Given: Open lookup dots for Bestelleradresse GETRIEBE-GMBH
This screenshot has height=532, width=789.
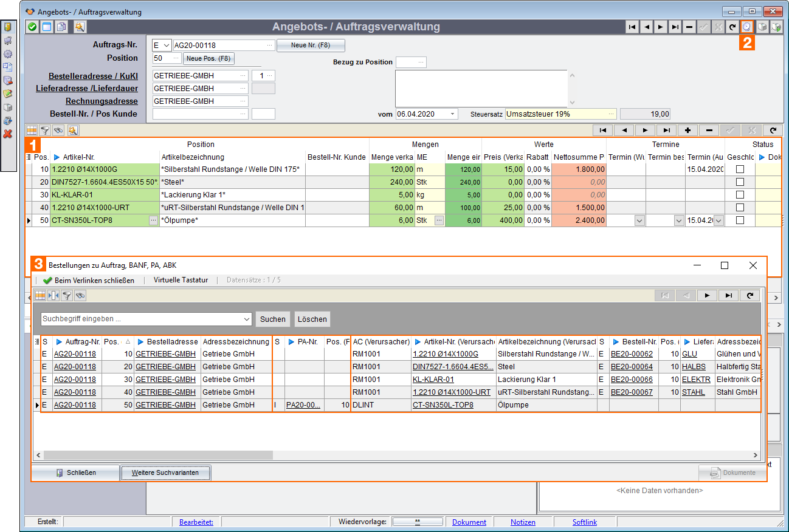Looking at the screenshot, I should [243, 75].
